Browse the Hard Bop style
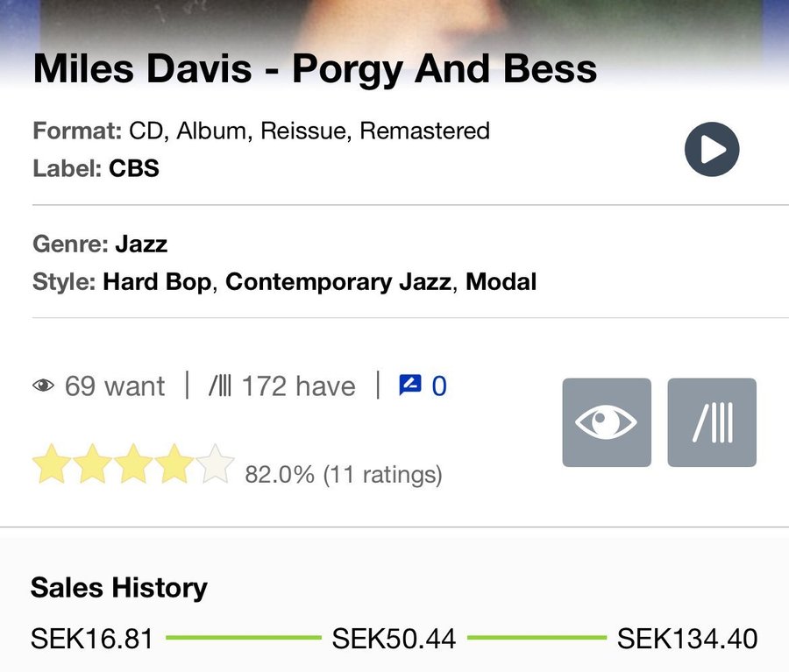This screenshot has height=672, width=789. [x=159, y=282]
